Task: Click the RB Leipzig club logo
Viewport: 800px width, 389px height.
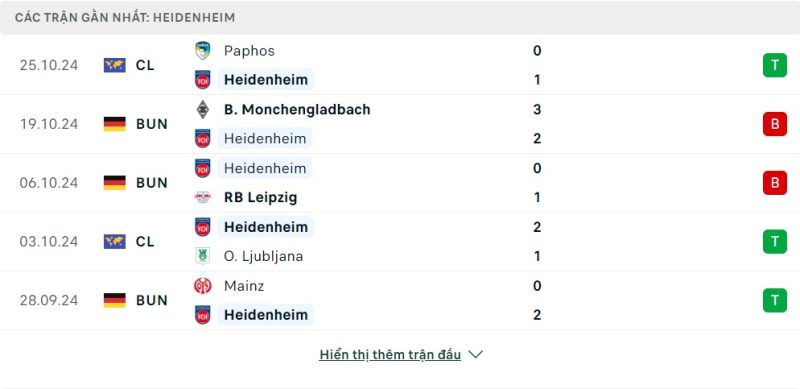Action: point(203,197)
